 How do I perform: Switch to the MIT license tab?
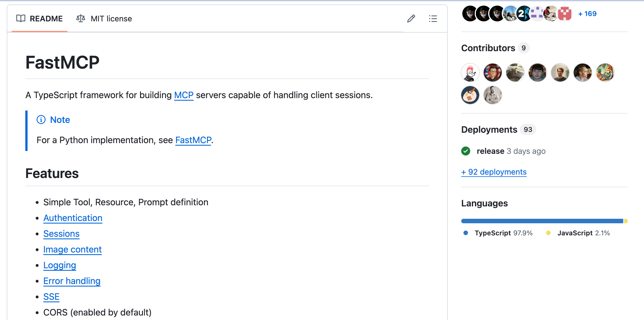[104, 19]
